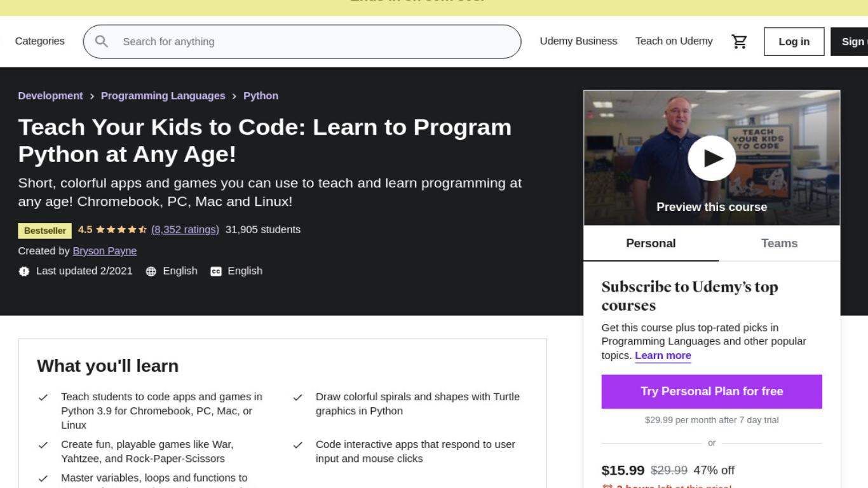Play the course preview video
Image resolution: width=868 pixels, height=488 pixels.
(x=712, y=158)
